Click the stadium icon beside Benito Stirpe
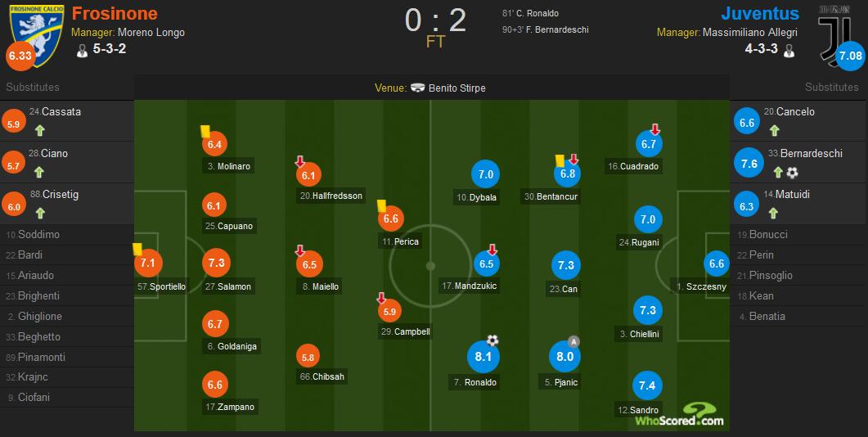This screenshot has width=868, height=437. (x=417, y=88)
